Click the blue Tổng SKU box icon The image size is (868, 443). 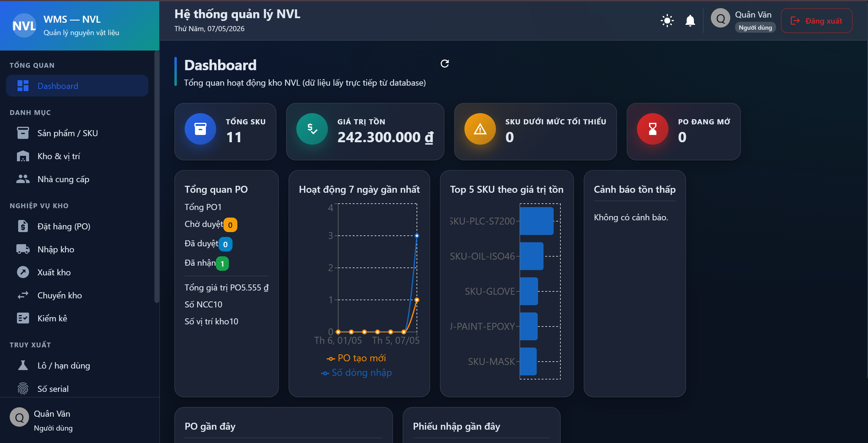[200, 129]
